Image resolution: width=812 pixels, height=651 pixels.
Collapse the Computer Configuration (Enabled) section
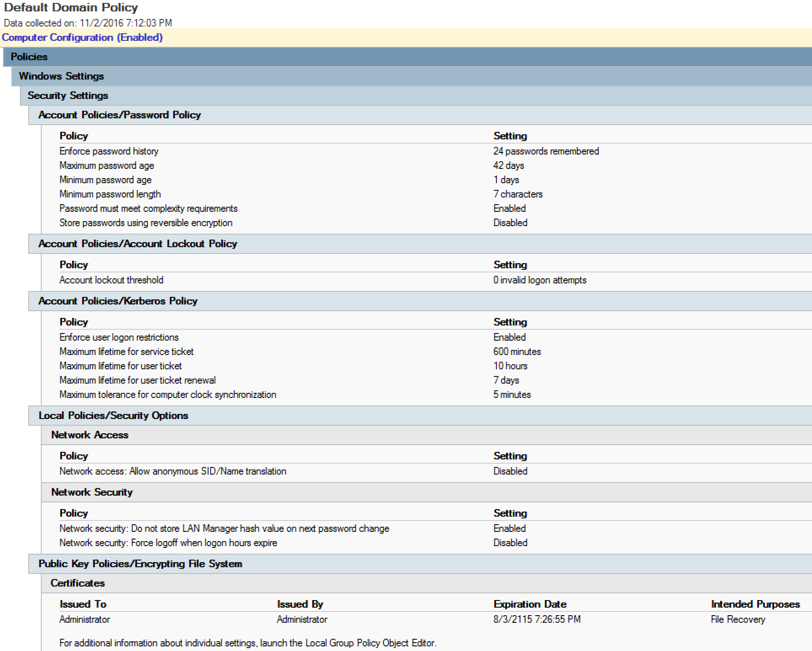point(82,37)
